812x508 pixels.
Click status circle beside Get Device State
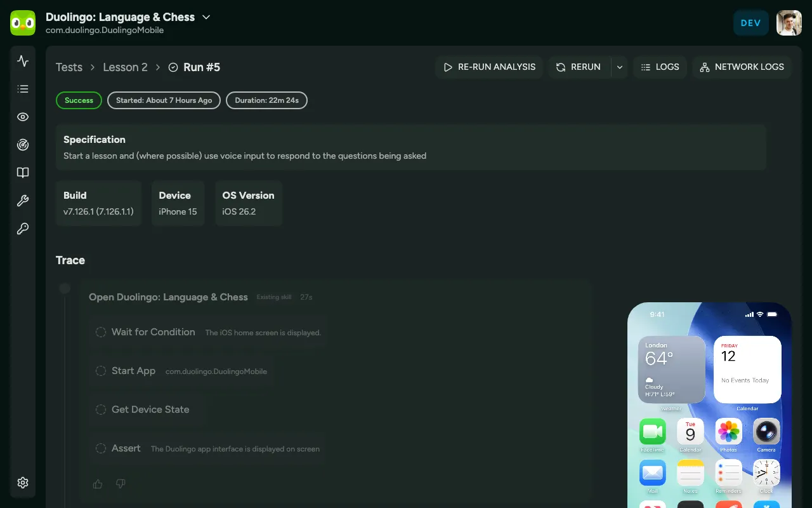[x=100, y=410]
